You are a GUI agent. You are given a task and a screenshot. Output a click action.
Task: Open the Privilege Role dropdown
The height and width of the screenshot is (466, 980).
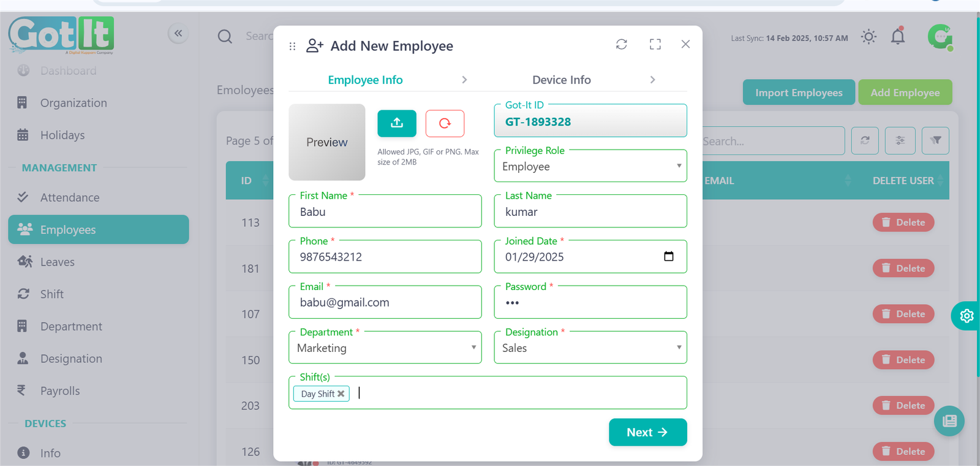click(x=590, y=166)
